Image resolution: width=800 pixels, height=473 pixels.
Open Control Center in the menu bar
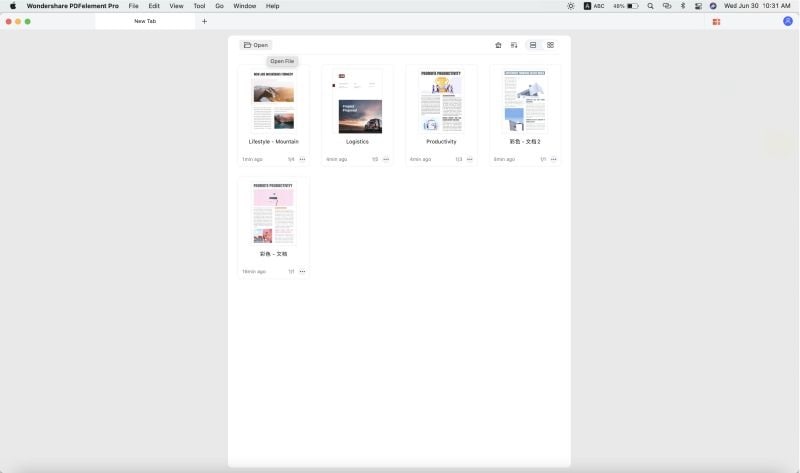tap(698, 6)
